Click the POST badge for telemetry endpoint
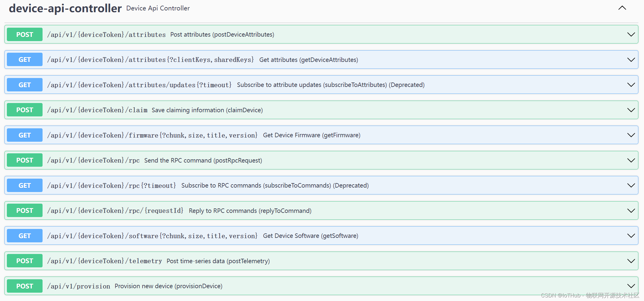 click(x=25, y=261)
